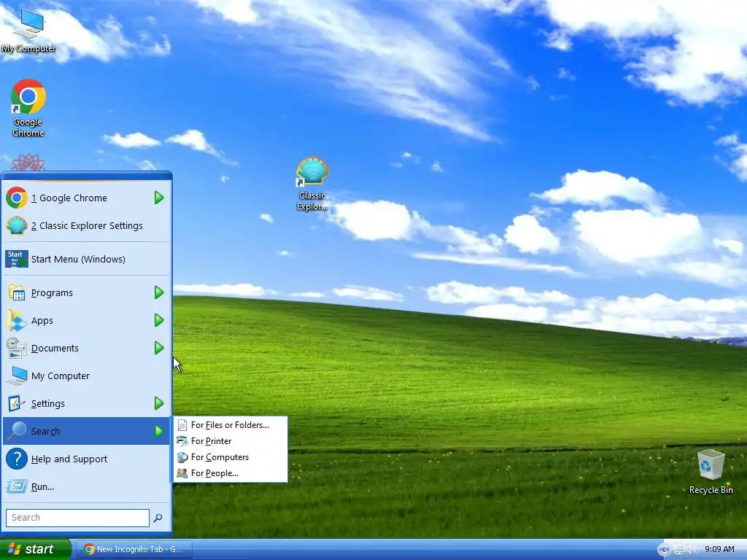Expand the Settings submenu arrow
Viewport: 747px width, 560px height.
(159, 403)
